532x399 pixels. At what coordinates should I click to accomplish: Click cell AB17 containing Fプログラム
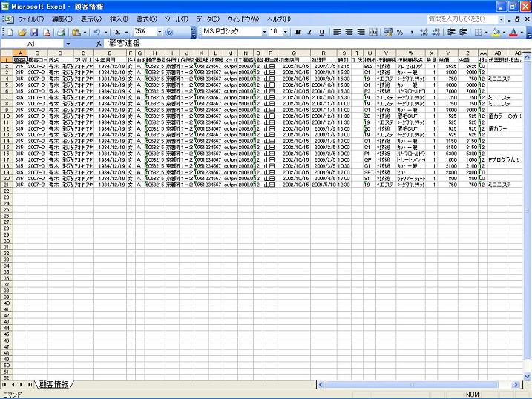[x=498, y=159]
